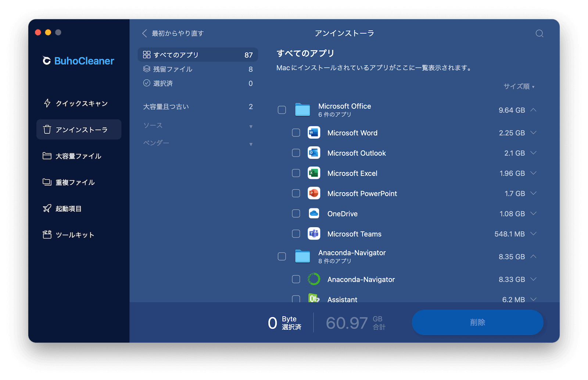This screenshot has height=380, width=588.
Task: Check the Anaconda-Navigator group checkbox
Action: click(x=282, y=256)
